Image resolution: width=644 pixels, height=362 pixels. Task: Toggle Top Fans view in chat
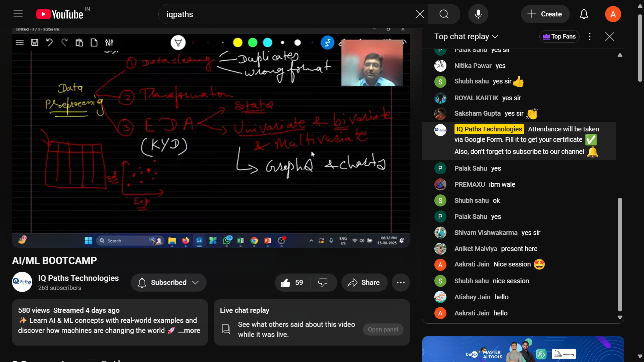[x=559, y=37]
